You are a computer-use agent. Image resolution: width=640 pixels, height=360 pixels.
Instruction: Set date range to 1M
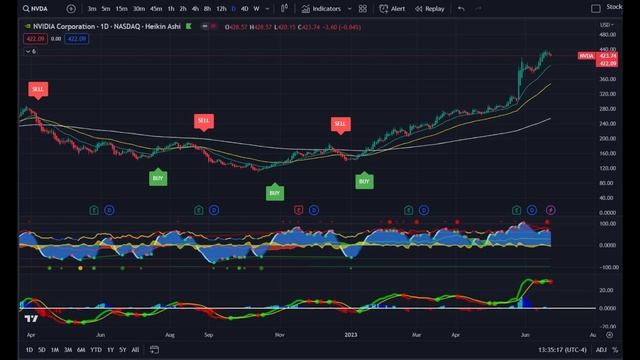pos(55,350)
